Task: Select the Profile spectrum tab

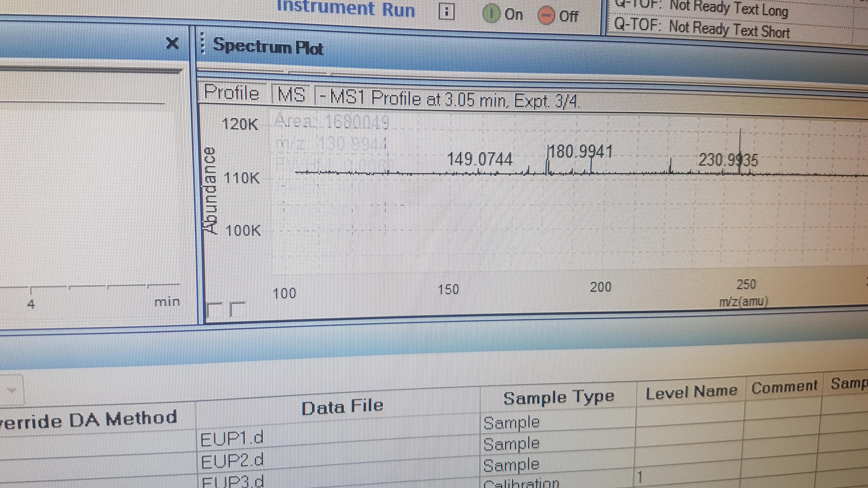Action: click(231, 92)
